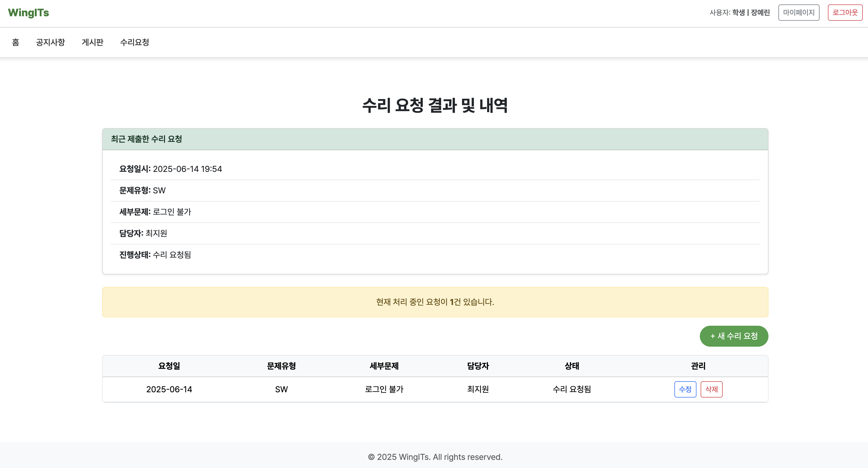Image resolution: width=868 pixels, height=468 pixels.
Task: Open the 게시판 menu item
Action: [92, 42]
